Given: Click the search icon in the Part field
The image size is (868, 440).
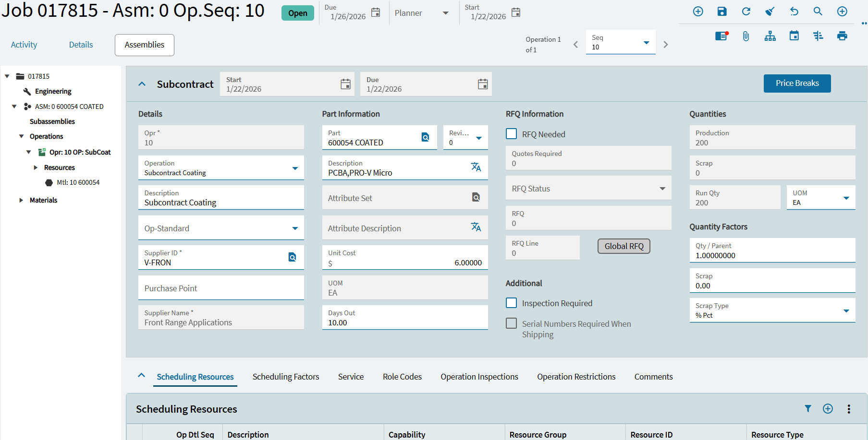Looking at the screenshot, I should click(x=426, y=137).
